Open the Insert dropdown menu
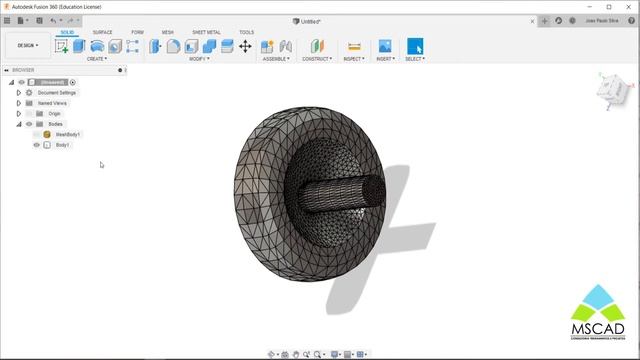The height and width of the screenshot is (360, 640). [385, 59]
